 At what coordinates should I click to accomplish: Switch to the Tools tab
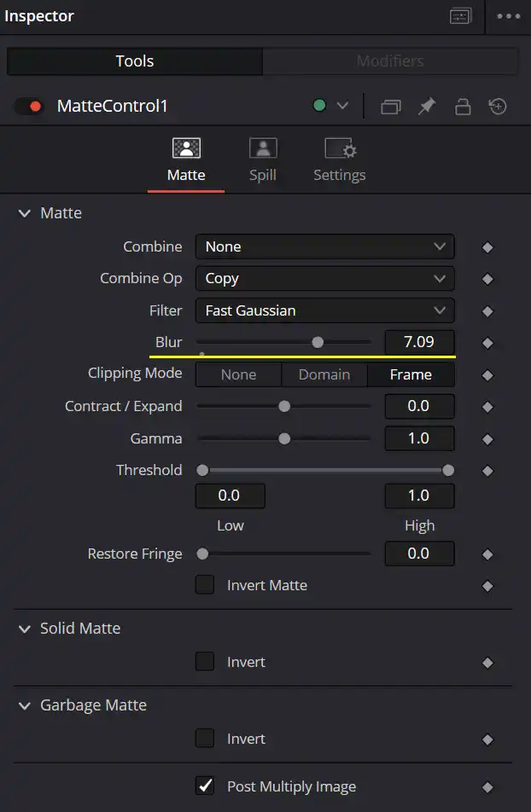pyautogui.click(x=135, y=61)
